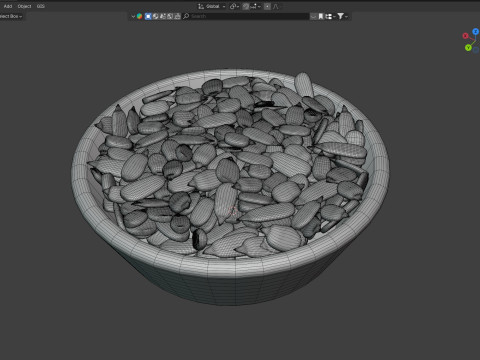The height and width of the screenshot is (360, 480).
Task: Click the bookmark icon right of search
Action: pyautogui.click(x=321, y=16)
